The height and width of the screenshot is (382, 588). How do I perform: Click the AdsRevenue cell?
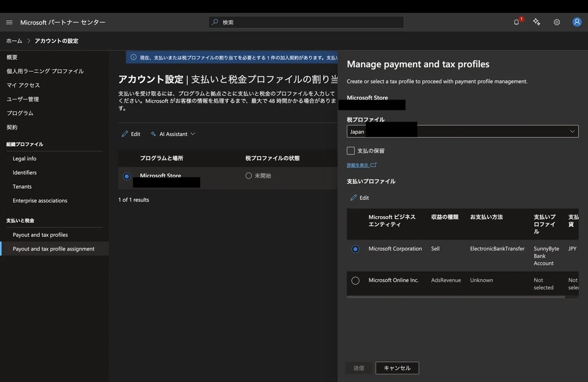[446, 280]
